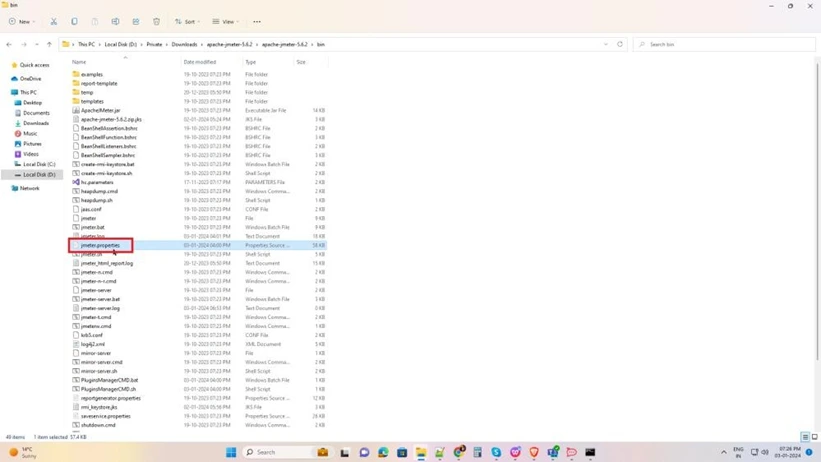Viewport: 821px width, 462px height.
Task: Select the ApacheJMeter.jar file icon
Action: point(76,110)
